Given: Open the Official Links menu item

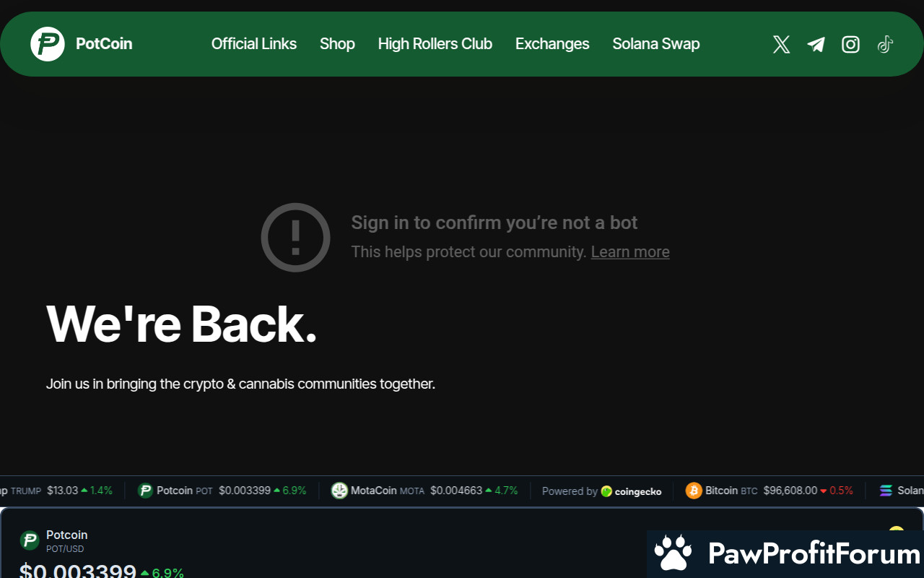Looking at the screenshot, I should tap(254, 44).
